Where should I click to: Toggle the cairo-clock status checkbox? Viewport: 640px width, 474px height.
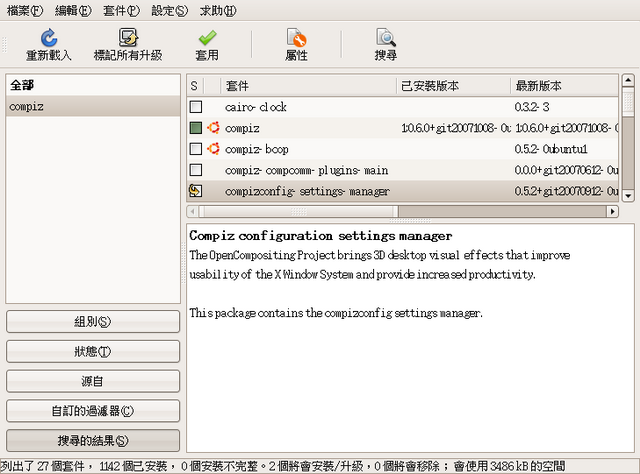point(196,107)
